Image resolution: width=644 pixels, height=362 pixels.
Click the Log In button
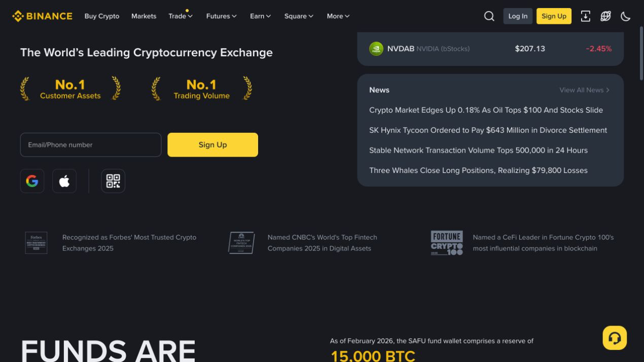pos(518,16)
